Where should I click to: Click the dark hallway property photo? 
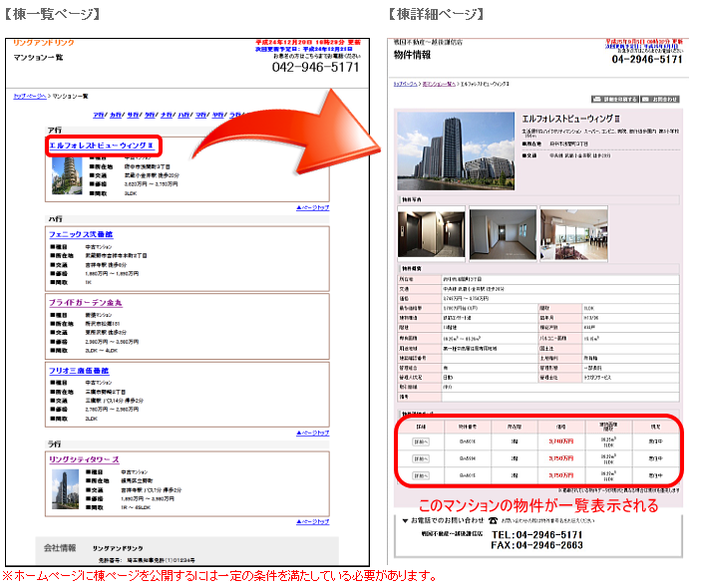point(431,233)
